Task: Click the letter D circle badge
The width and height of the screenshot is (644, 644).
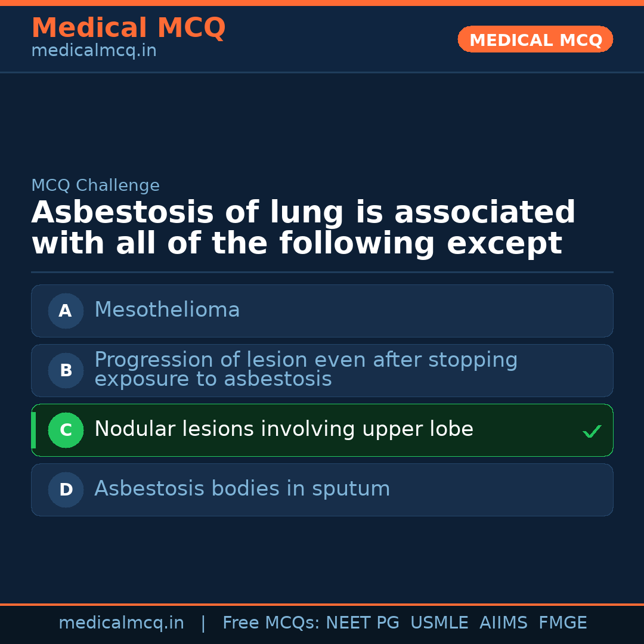Action: 66,490
